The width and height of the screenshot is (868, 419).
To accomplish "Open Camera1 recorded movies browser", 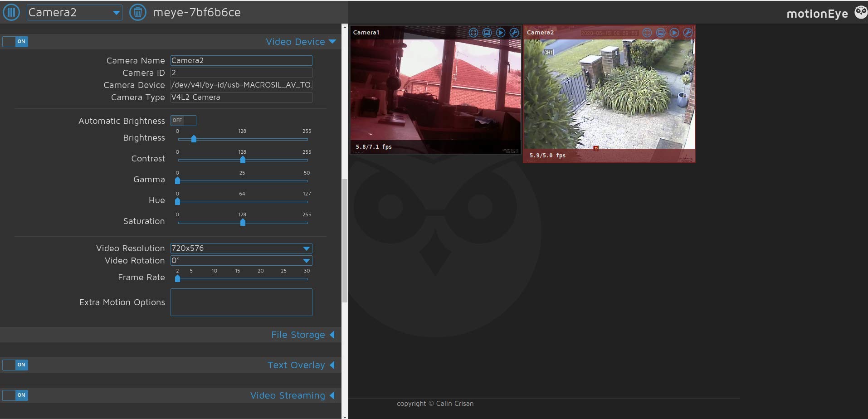I will click(500, 33).
